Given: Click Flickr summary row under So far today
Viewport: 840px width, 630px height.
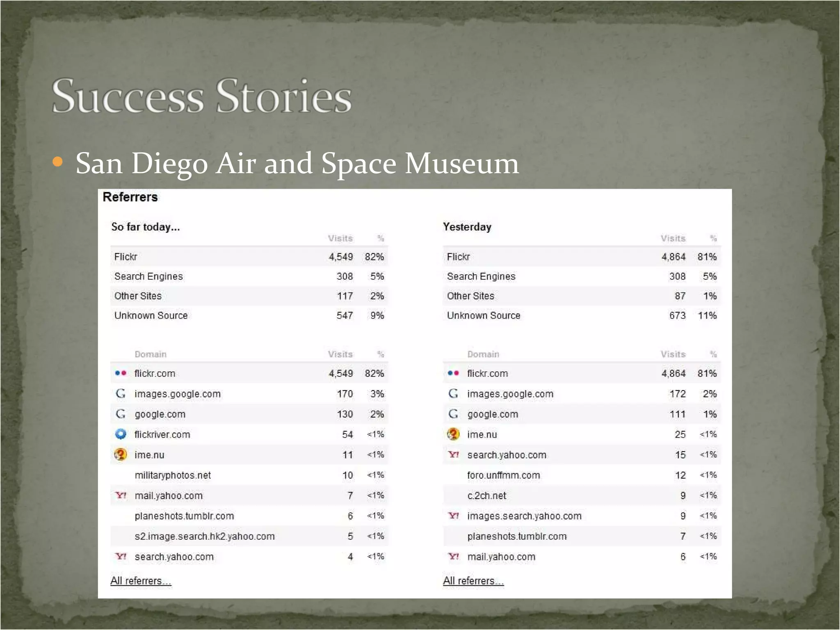Looking at the screenshot, I should click(x=249, y=257).
